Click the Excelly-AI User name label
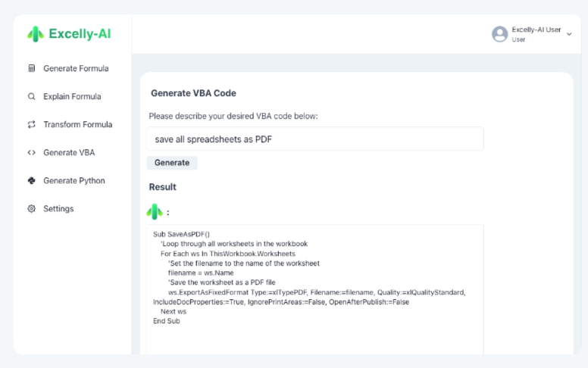Image resolution: width=588 pixels, height=368 pixels. click(536, 30)
